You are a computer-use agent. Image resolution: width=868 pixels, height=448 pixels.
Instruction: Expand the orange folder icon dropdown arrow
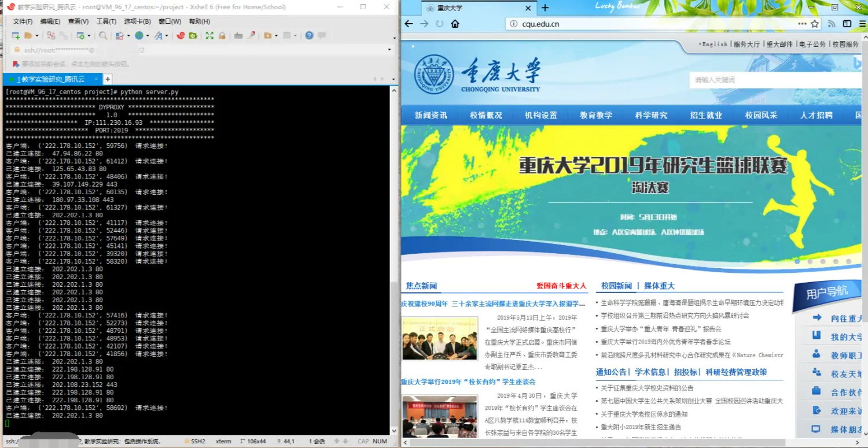[276, 35]
